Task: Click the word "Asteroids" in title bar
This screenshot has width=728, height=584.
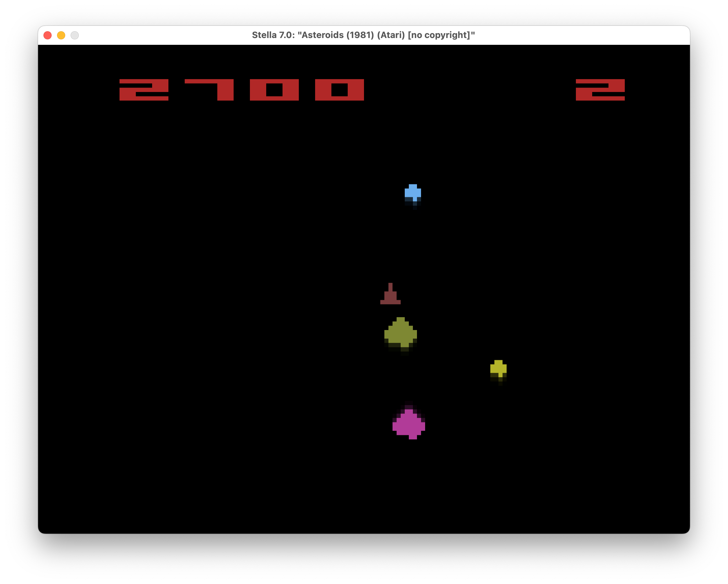Action: pyautogui.click(x=323, y=35)
